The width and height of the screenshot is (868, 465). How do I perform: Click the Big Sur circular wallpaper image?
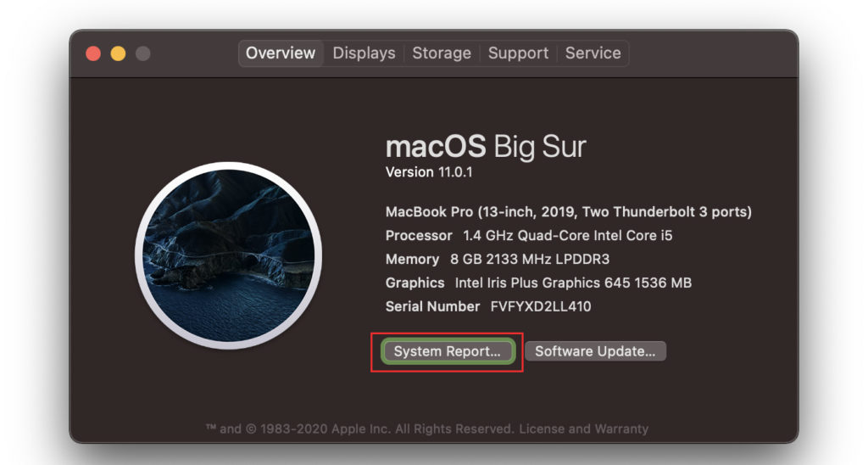tap(228, 255)
